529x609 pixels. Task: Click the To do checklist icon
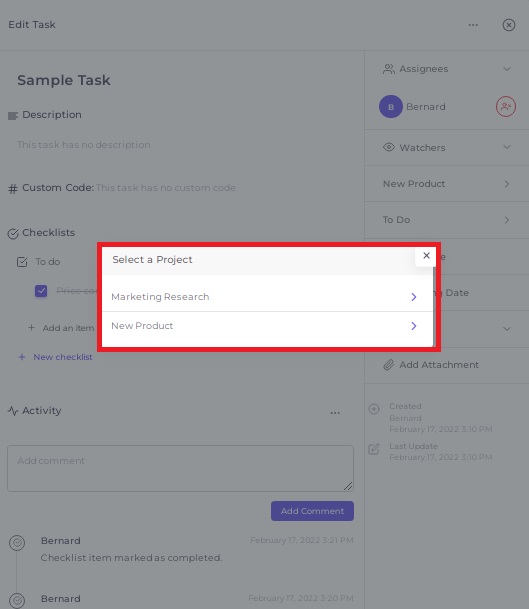click(x=22, y=262)
